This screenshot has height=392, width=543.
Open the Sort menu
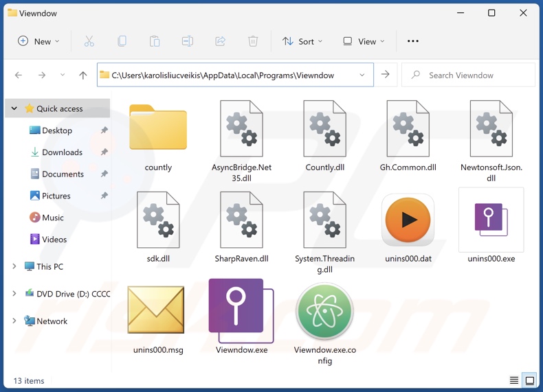tap(302, 41)
